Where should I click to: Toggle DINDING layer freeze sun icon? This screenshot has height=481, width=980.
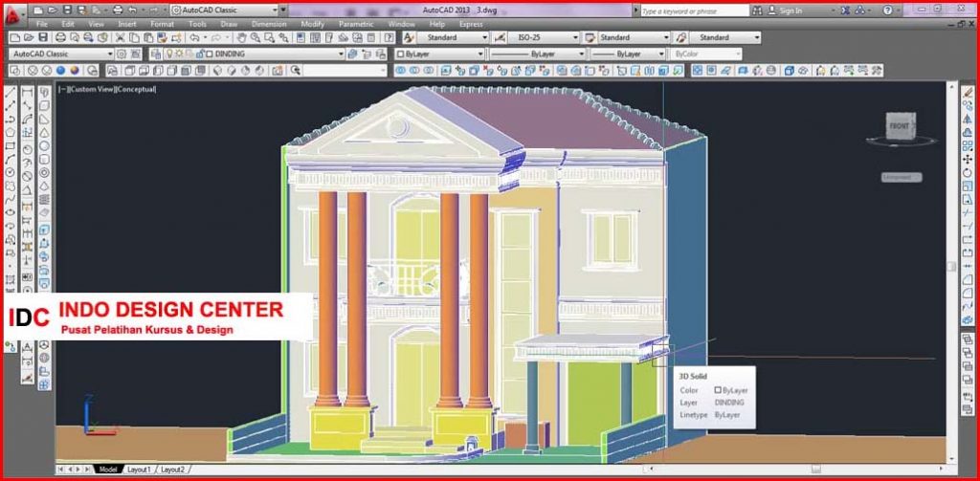178,55
